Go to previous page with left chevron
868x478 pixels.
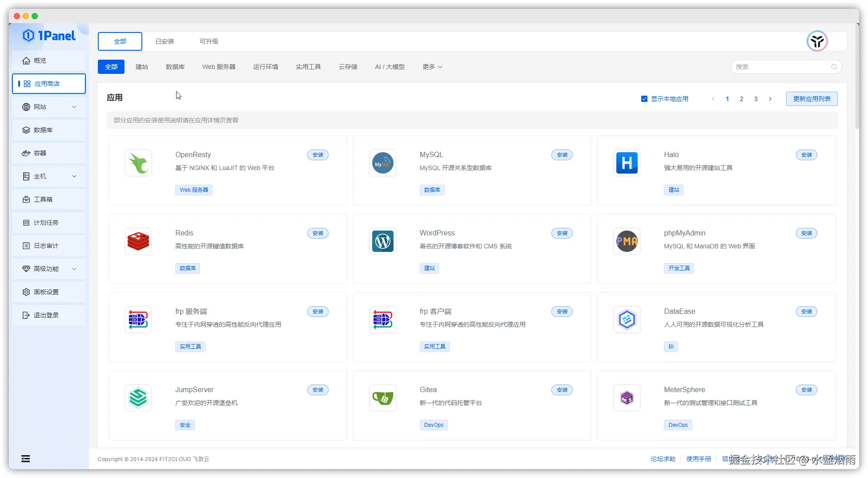(713, 99)
